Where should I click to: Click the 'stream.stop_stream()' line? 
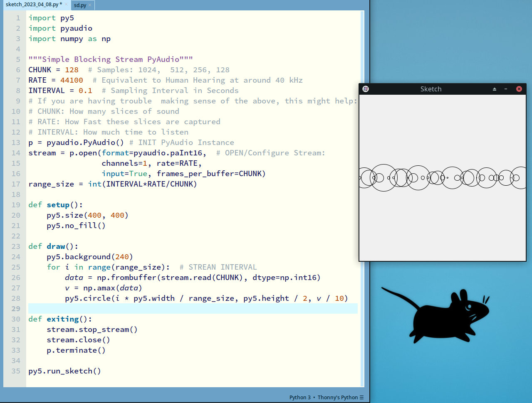click(92, 329)
